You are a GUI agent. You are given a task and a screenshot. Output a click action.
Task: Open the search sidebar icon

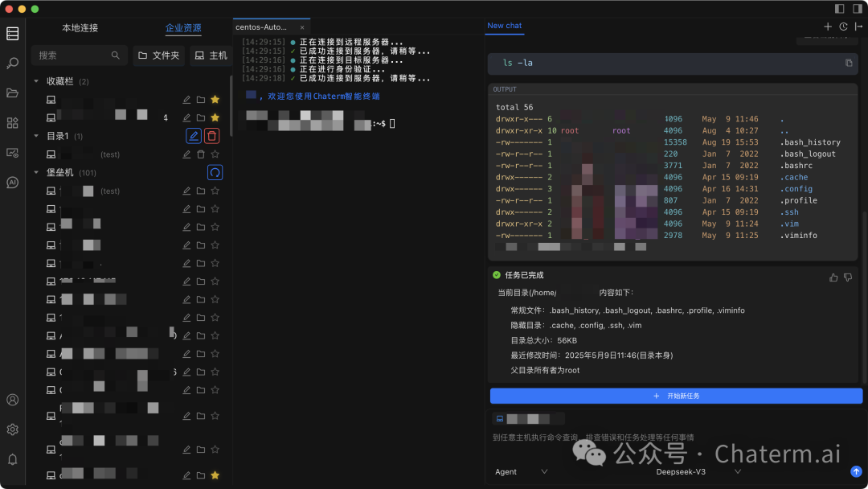(13, 63)
